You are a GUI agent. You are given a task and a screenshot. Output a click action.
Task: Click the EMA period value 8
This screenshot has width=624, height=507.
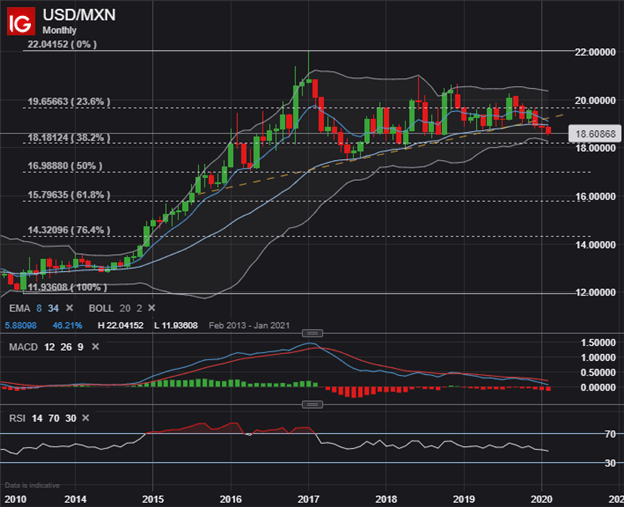[39, 308]
